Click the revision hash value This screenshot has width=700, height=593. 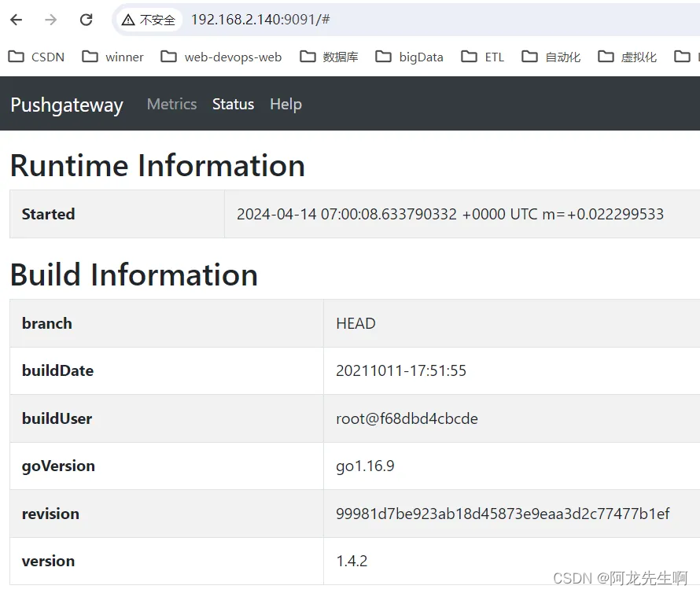503,514
